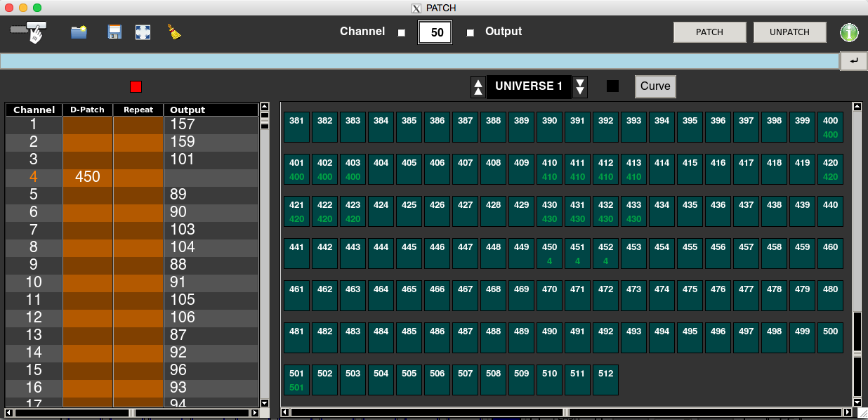Click the Repeat column header
Screen dimensions: 868x420
(x=138, y=110)
